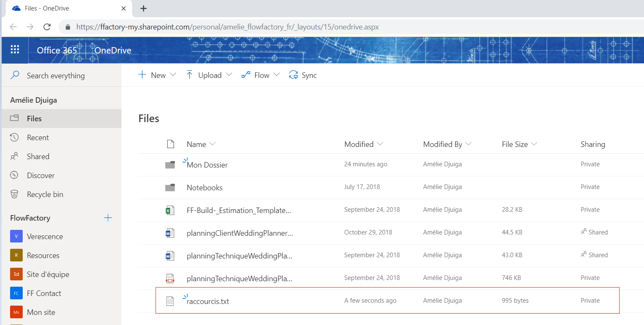Click the Word icon of planningClientWeddingPlanner file
The width and height of the screenshot is (644, 325).
click(x=170, y=233)
